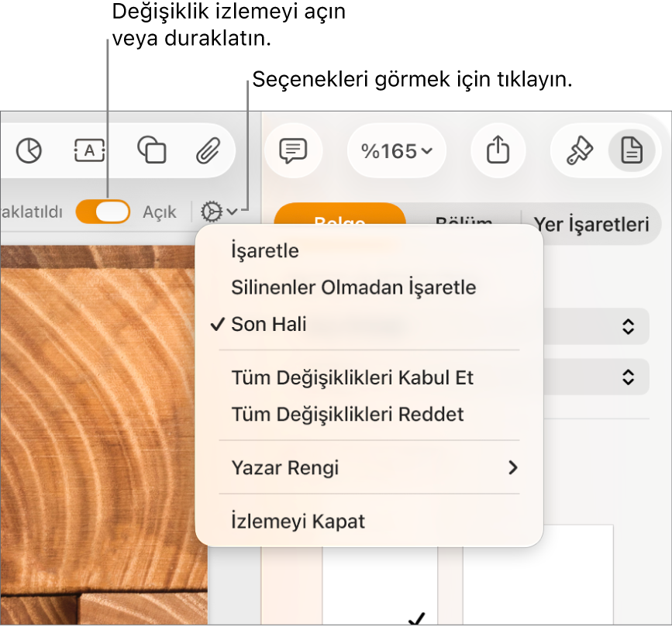
Task: Expand the Yazar Rengi submenu
Action: click(370, 467)
